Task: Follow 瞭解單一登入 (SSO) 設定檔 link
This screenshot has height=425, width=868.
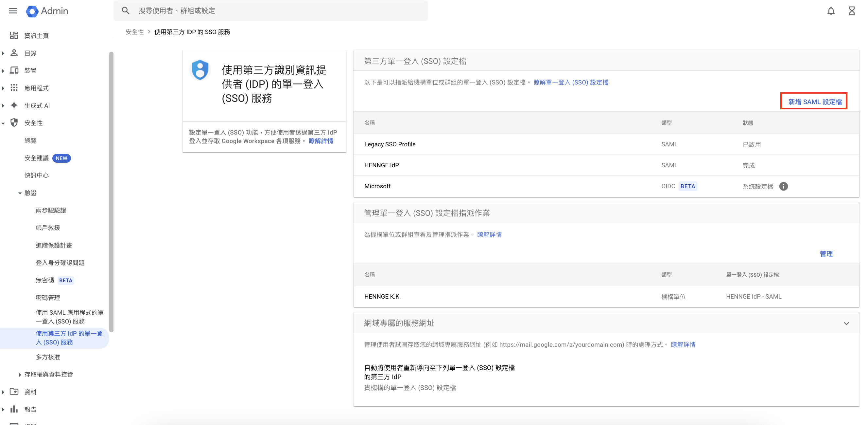Action: point(571,82)
